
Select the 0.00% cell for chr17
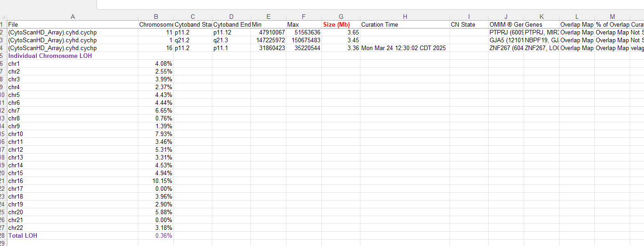156,189
